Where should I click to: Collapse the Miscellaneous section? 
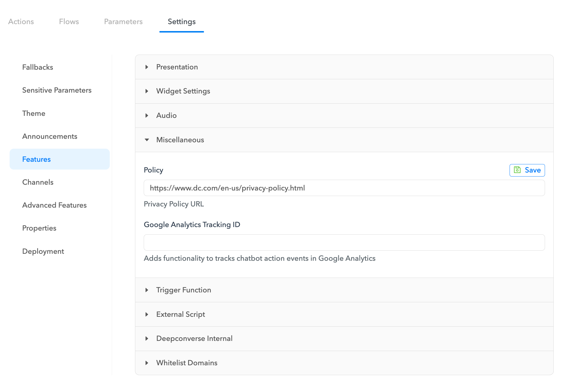pyautogui.click(x=180, y=140)
